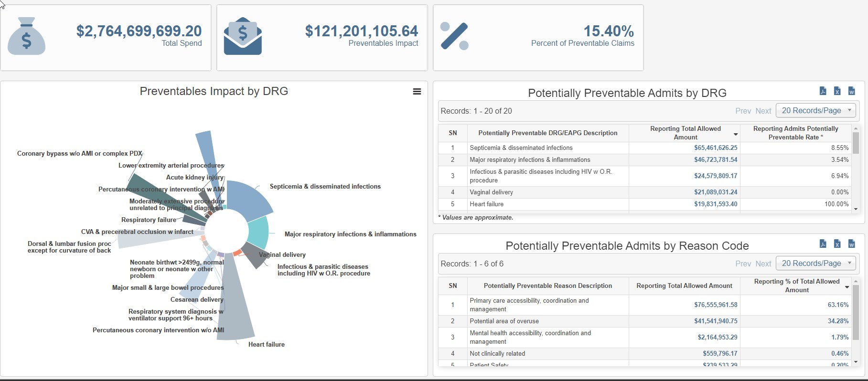The image size is (868, 381).
Task: Click the teal Major respiratory infections chart slice
Action: [258, 233]
